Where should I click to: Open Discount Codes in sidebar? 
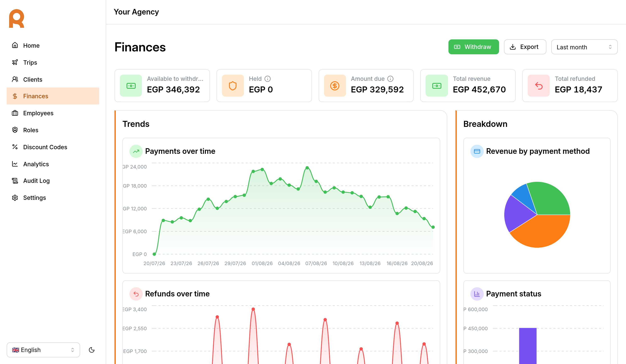(53, 147)
